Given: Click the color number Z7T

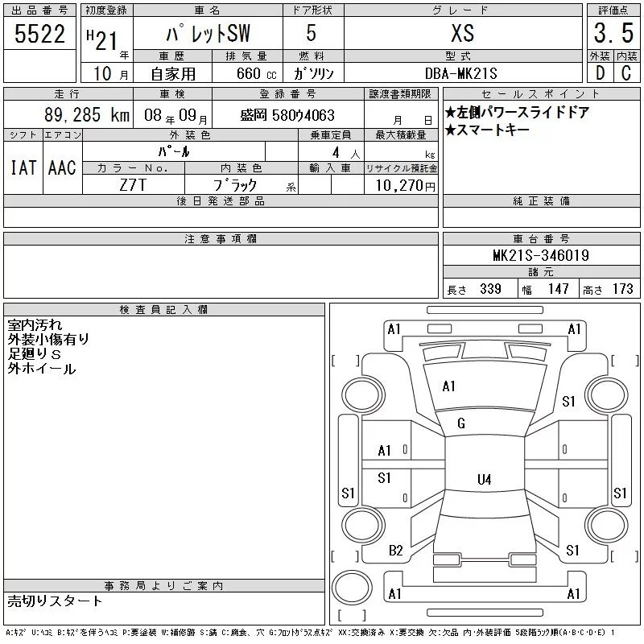Looking at the screenshot, I should coord(133,185).
